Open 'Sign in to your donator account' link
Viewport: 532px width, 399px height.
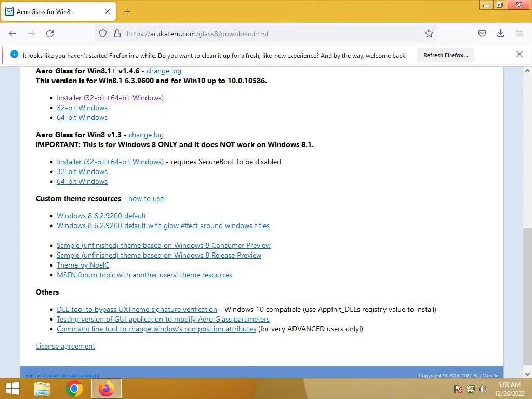[62, 375]
